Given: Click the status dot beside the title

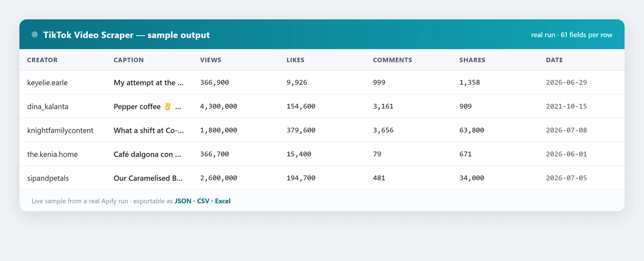Looking at the screenshot, I should (35, 35).
